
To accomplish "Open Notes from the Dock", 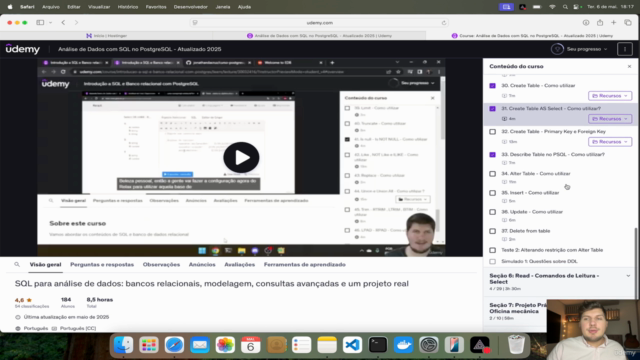I will (x=327, y=345).
